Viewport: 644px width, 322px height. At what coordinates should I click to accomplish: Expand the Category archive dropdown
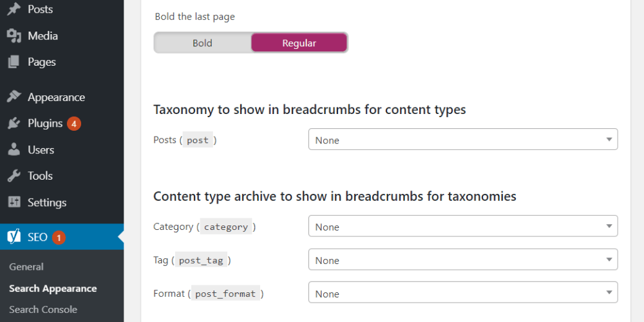[x=462, y=227]
